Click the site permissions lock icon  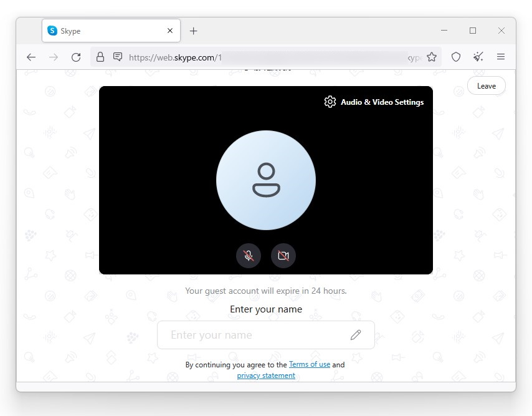(100, 57)
